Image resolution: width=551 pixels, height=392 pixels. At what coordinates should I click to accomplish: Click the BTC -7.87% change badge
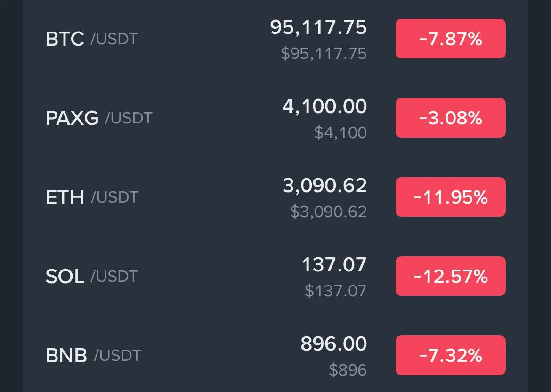(450, 39)
